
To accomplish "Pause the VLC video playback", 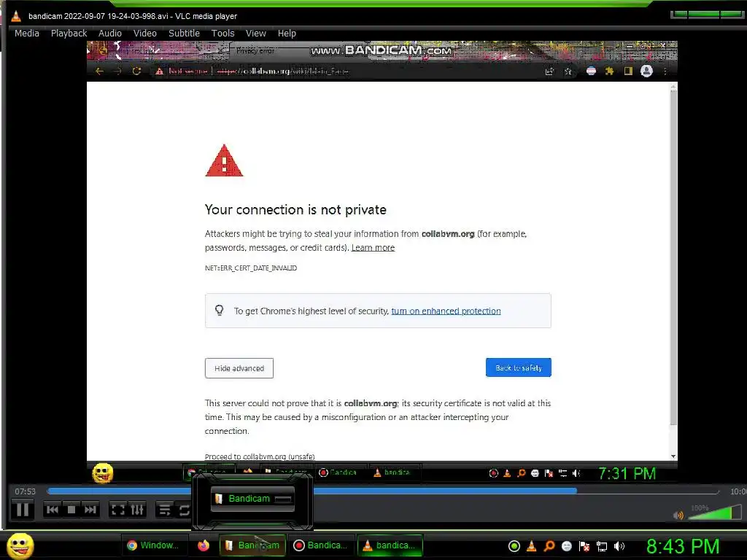I will click(23, 510).
